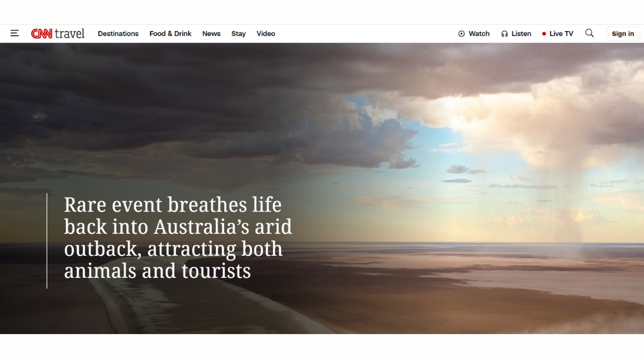Click the white vertical bar beside the headline
Viewport: 644px width, 358px height.
point(47,241)
